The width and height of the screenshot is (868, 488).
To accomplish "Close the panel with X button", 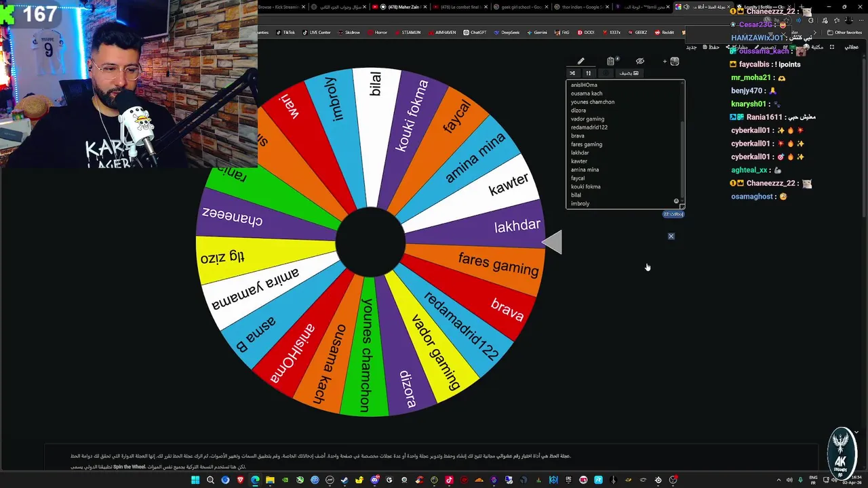I will click(x=671, y=236).
